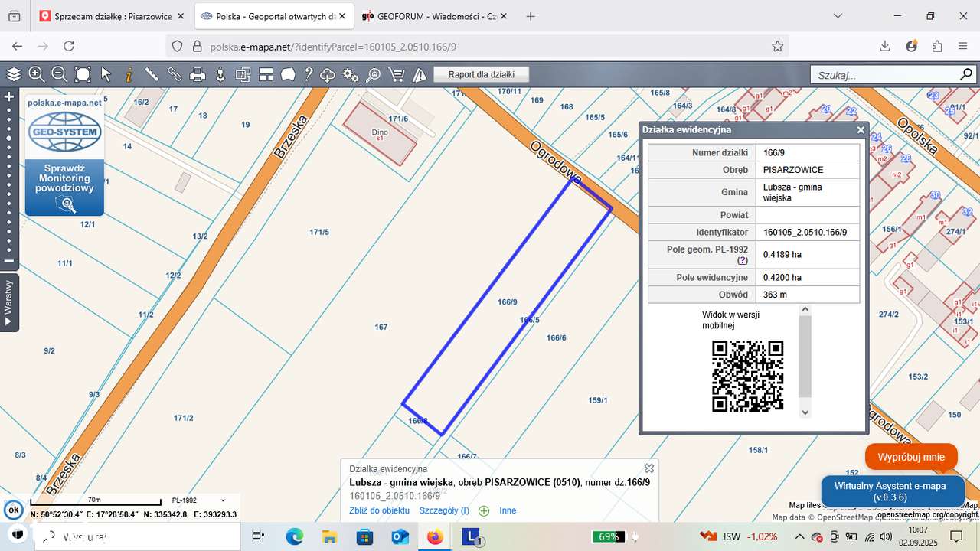Expand hidden system tray icons chevron

[799, 536]
